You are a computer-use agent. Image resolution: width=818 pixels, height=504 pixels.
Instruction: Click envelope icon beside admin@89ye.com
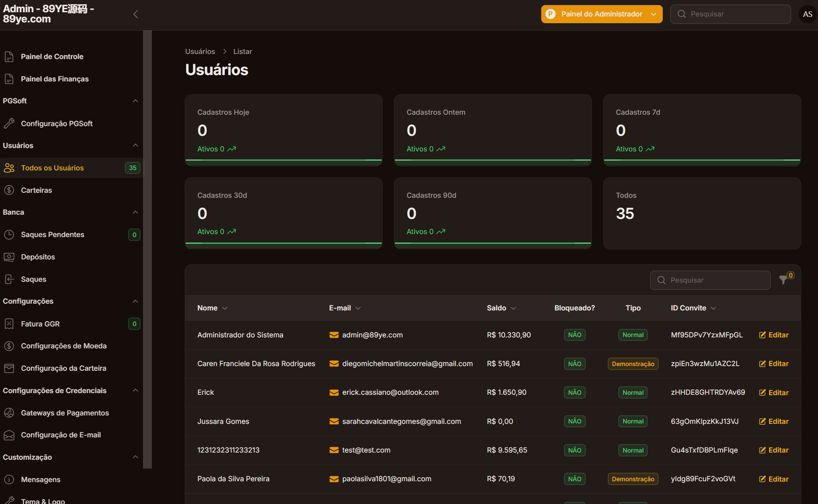click(334, 335)
